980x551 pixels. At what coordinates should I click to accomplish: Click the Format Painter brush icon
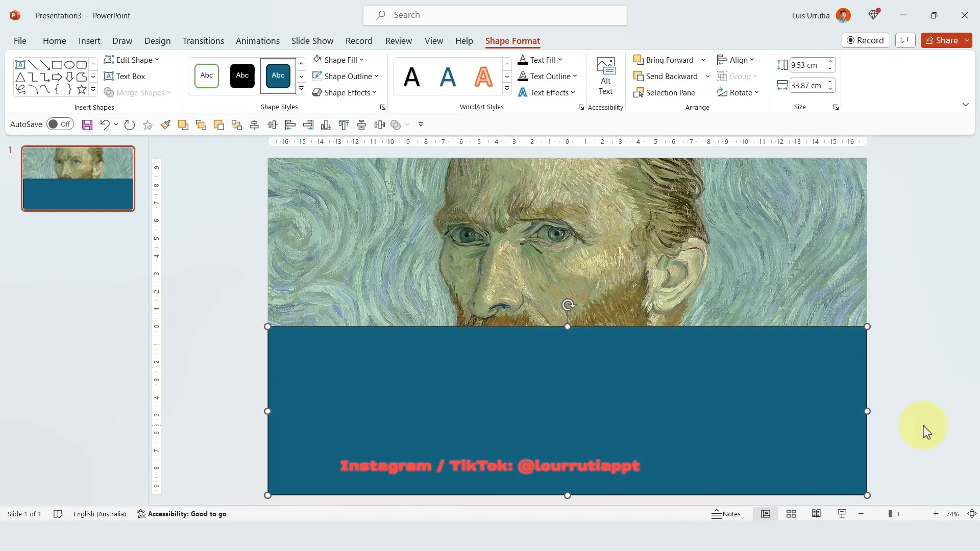point(165,125)
